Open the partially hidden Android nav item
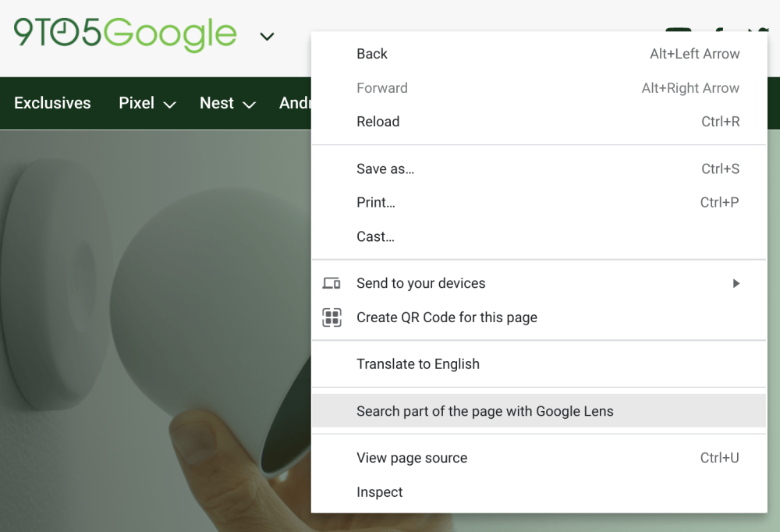The width and height of the screenshot is (780, 532). pyautogui.click(x=295, y=103)
